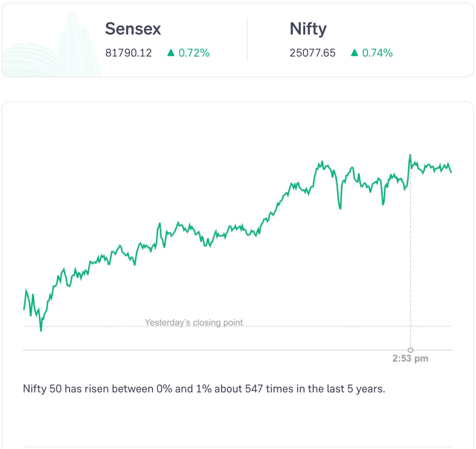Click the Nifty 0.74% change figure

pos(377,53)
